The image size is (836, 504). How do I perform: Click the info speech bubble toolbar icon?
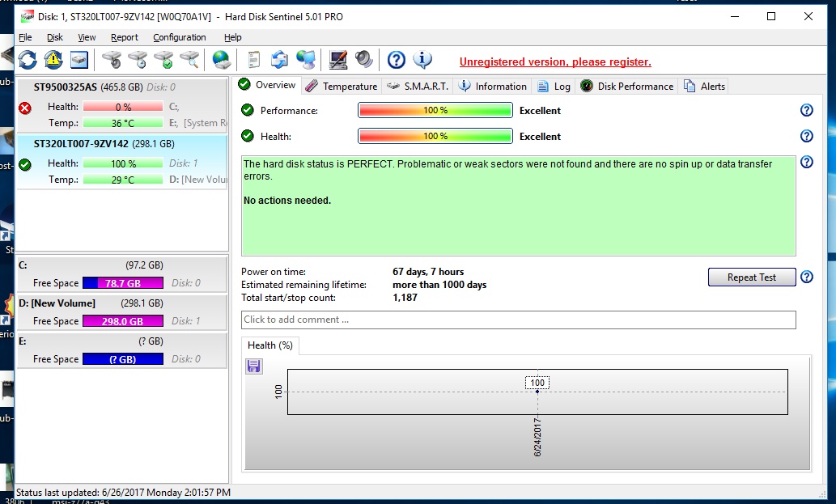(422, 60)
